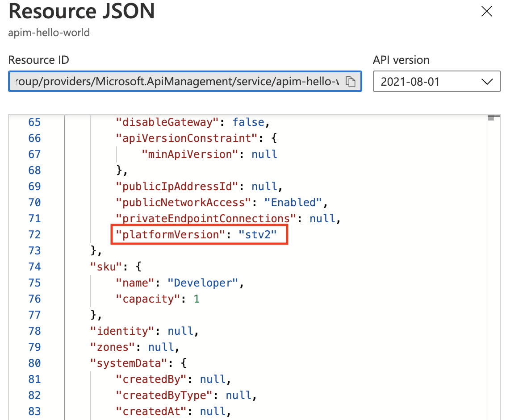Click line number 72
Screen dimensions: 510x420
(x=34, y=234)
